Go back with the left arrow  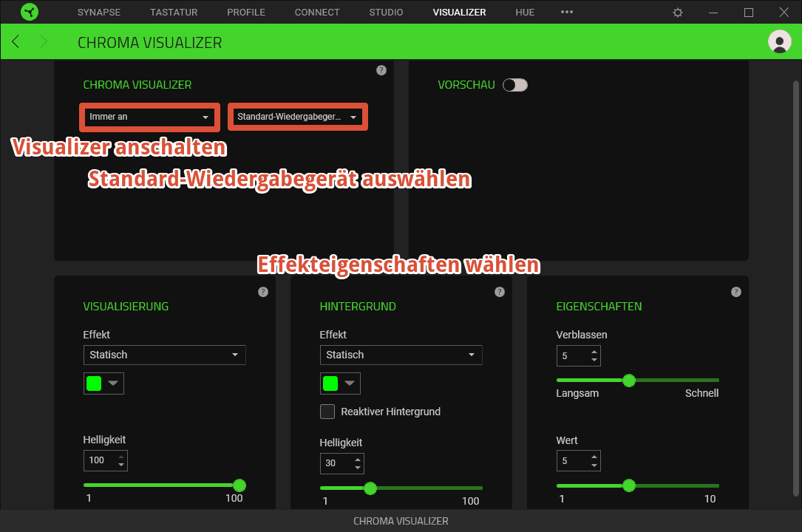pos(16,42)
